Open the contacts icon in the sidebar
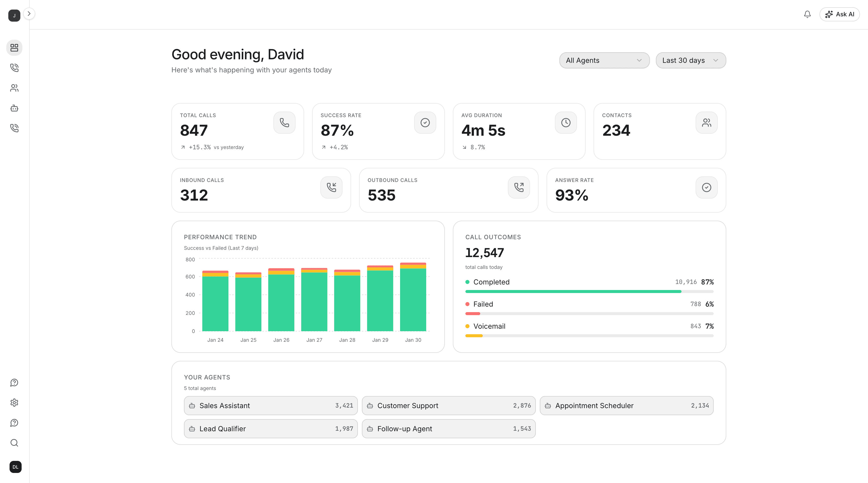 point(14,88)
